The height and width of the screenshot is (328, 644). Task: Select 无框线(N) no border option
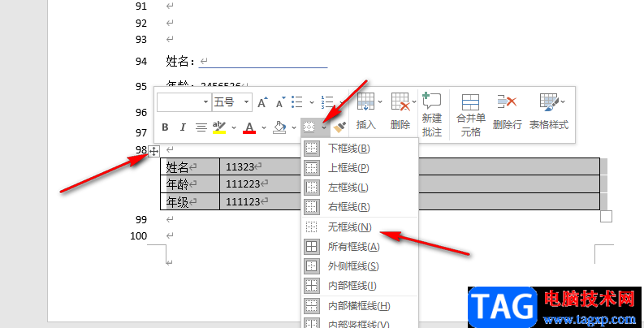pyautogui.click(x=361, y=227)
